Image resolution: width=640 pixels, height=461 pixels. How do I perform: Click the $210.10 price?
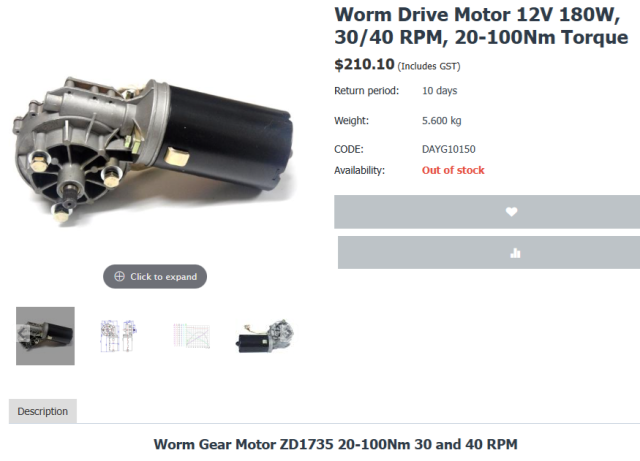point(364,64)
